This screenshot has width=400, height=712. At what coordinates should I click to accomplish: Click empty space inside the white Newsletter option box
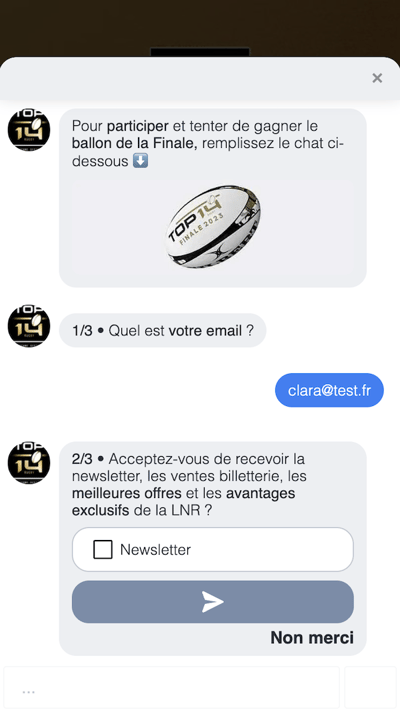pos(272,549)
